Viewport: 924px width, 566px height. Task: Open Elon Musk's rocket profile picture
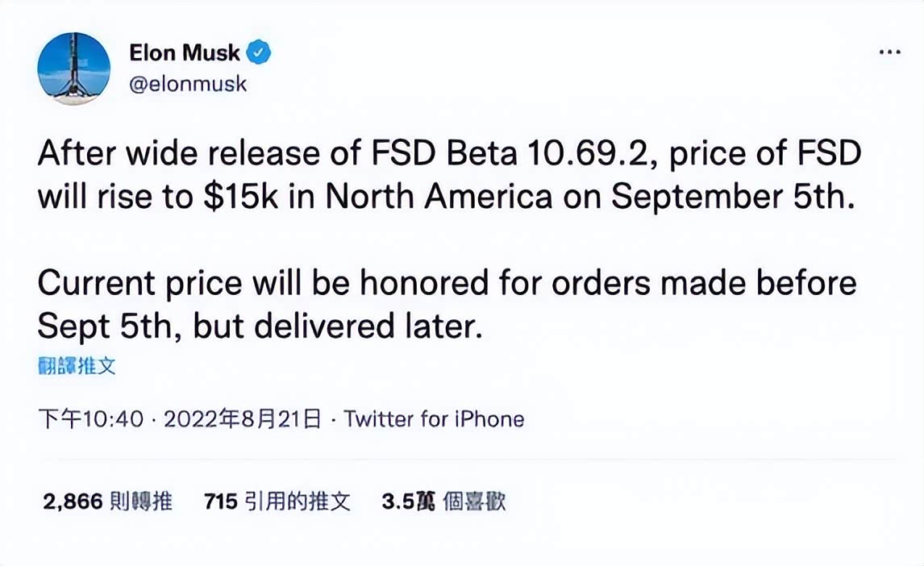tap(73, 69)
